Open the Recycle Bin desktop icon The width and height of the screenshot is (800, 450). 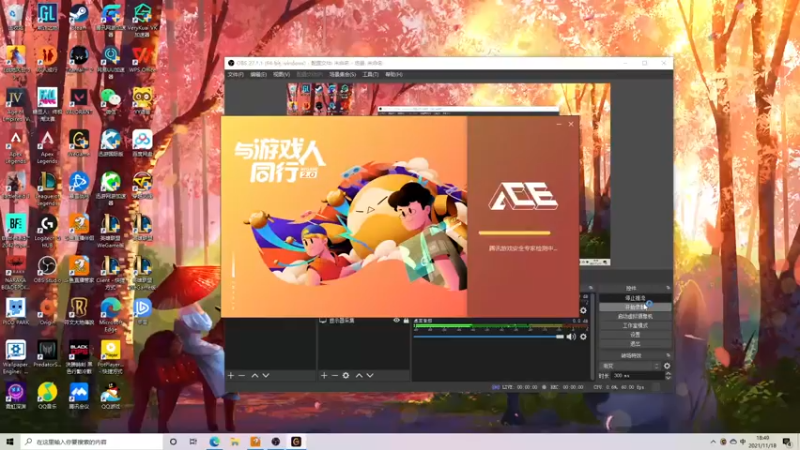[x=15, y=17]
